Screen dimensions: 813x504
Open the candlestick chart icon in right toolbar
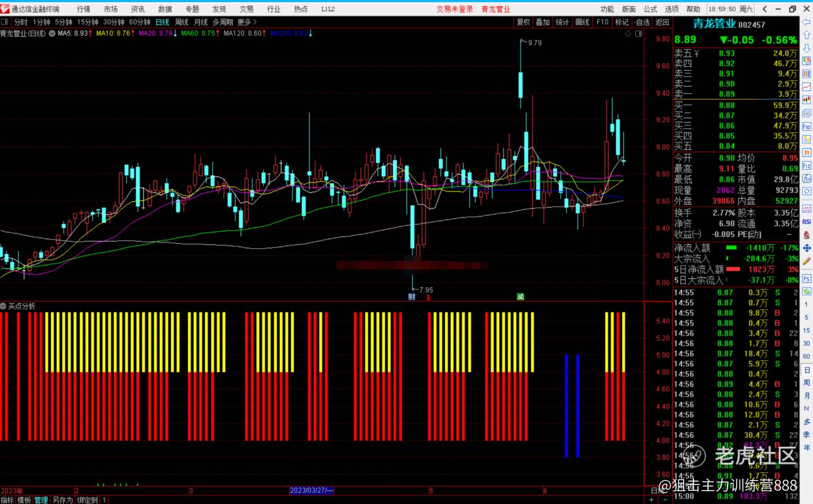(807, 100)
